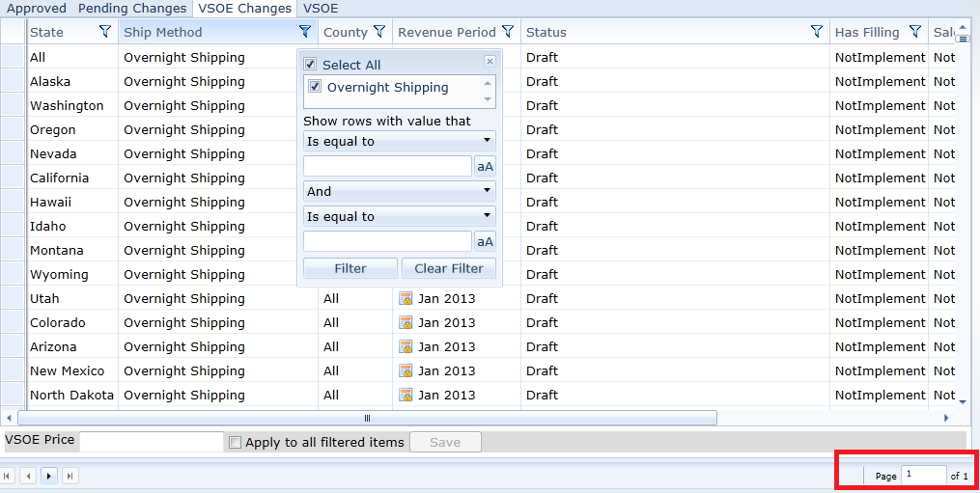Click the VSOE Price input field
980x493 pixels.
coord(152,442)
